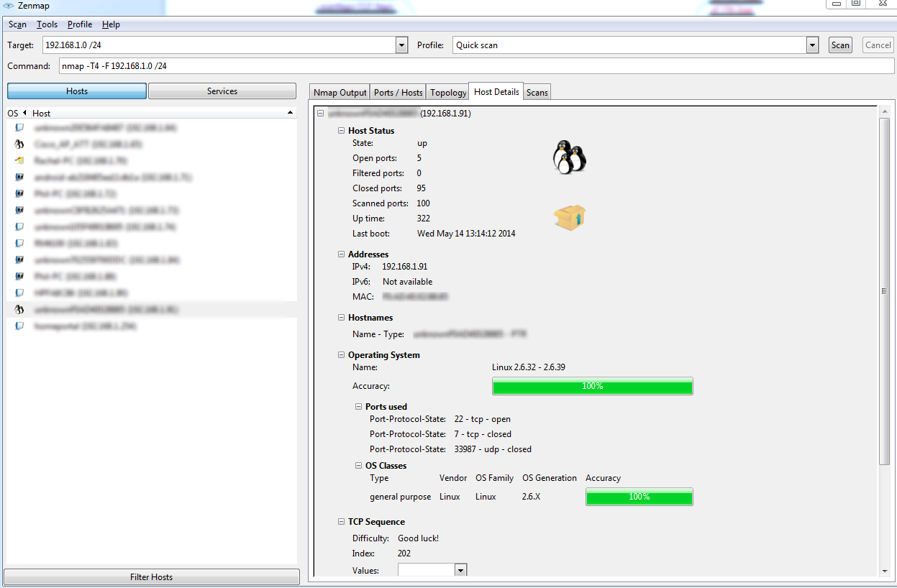Open the Profile dropdown arrow
Image resolution: width=897 pixels, height=588 pixels.
(x=813, y=45)
